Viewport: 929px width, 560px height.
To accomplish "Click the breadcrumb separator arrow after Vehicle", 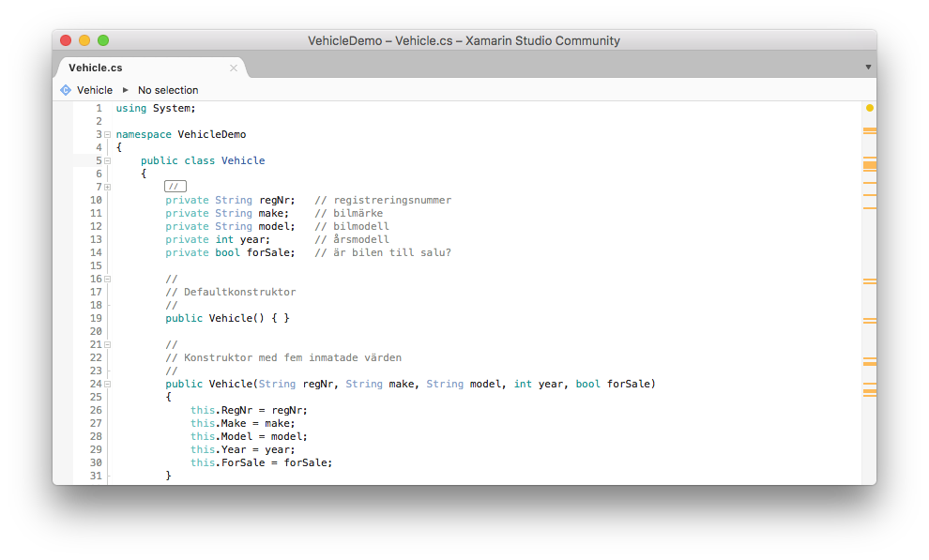I will (125, 90).
